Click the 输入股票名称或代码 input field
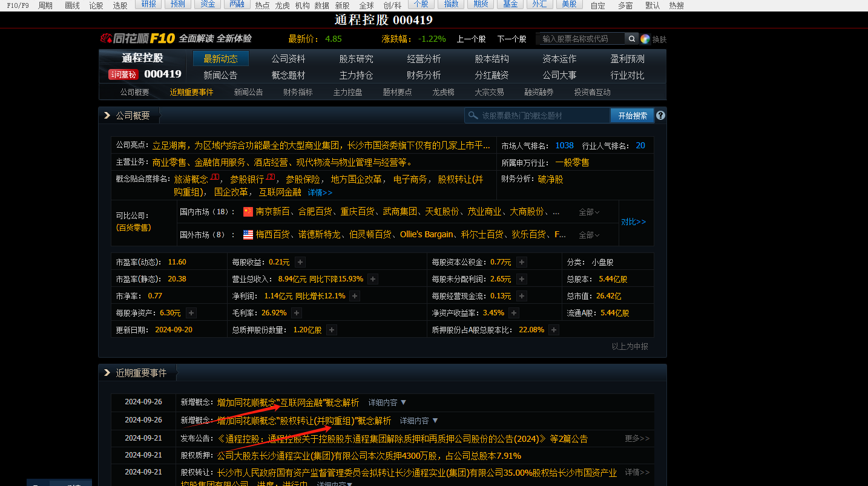The height and width of the screenshot is (486, 868). point(581,39)
